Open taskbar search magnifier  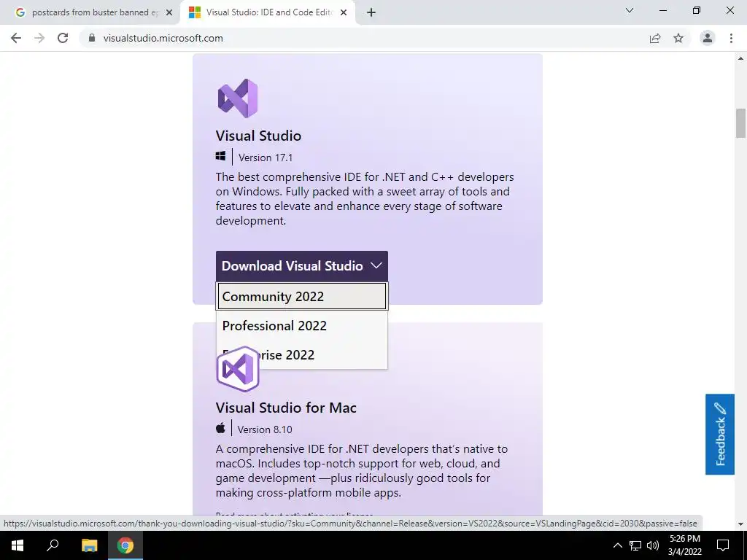click(x=53, y=545)
